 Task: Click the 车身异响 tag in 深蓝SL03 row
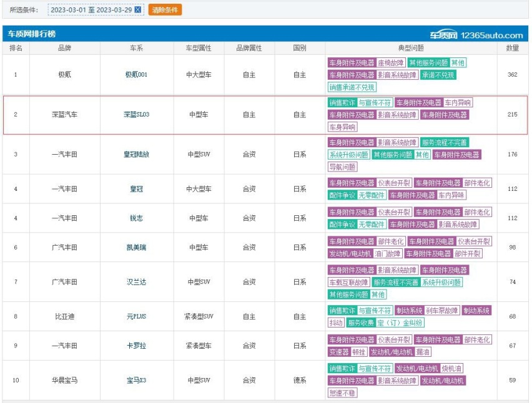click(x=342, y=127)
